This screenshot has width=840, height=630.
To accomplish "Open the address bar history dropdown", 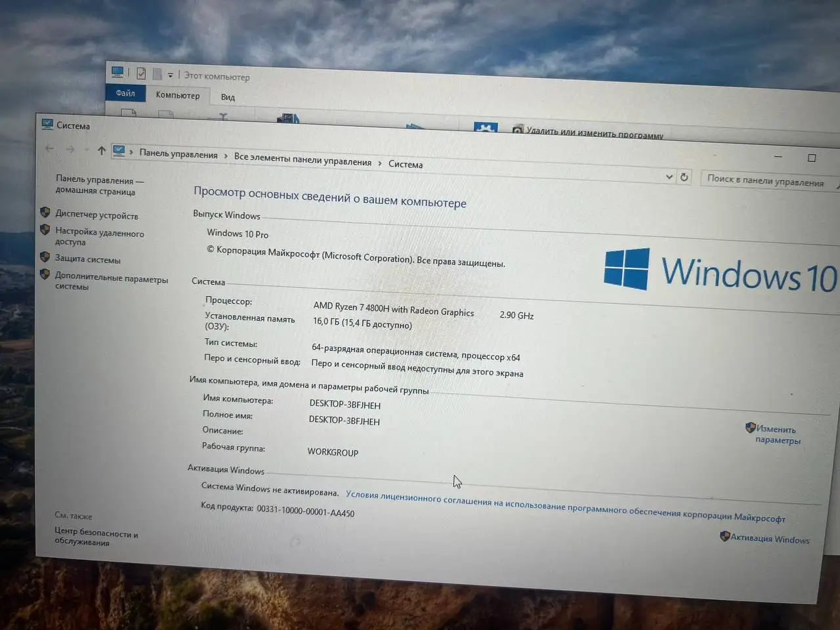I will click(669, 177).
